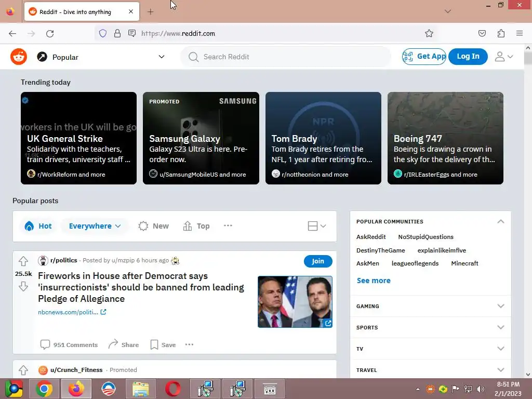Click the Opera taskbar icon

pos(172,389)
